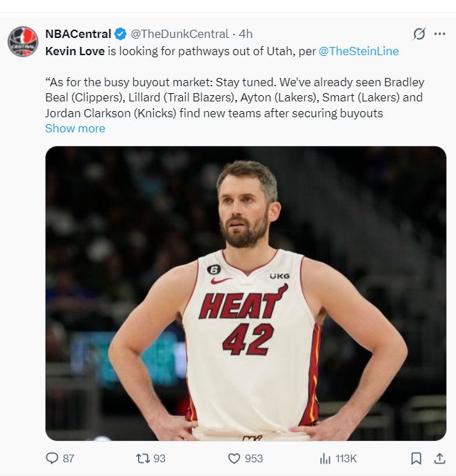
Task: Expand the post with Show more
Action: point(75,128)
